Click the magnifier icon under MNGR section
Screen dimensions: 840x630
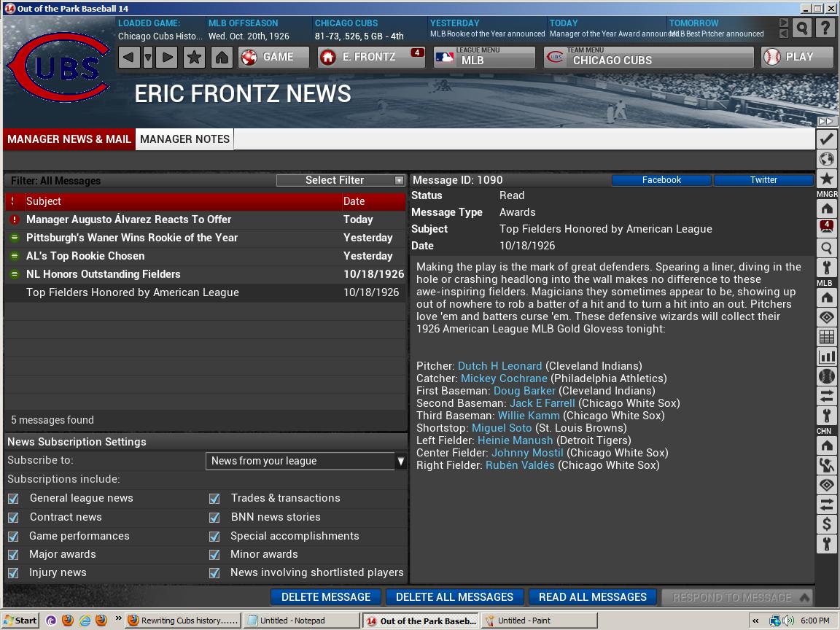[x=827, y=247]
